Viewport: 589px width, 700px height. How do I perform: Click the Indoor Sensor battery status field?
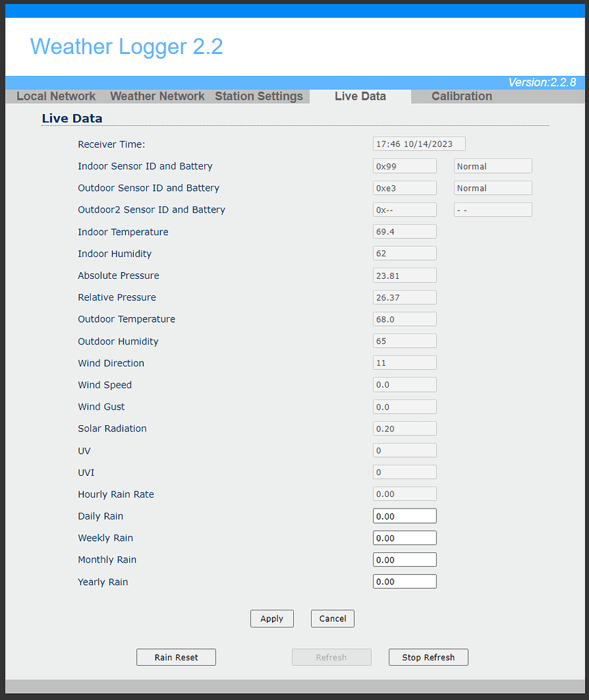click(x=492, y=165)
